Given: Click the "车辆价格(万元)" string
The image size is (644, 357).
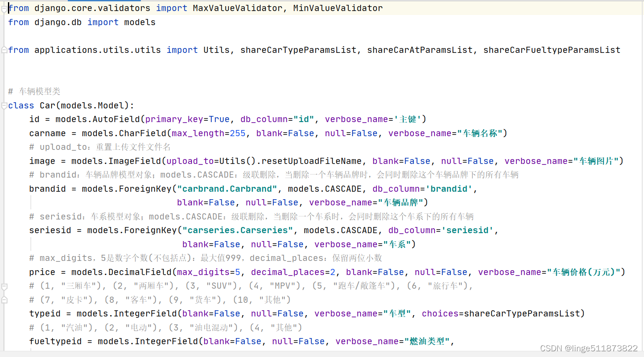Looking at the screenshot, I should [x=584, y=272].
